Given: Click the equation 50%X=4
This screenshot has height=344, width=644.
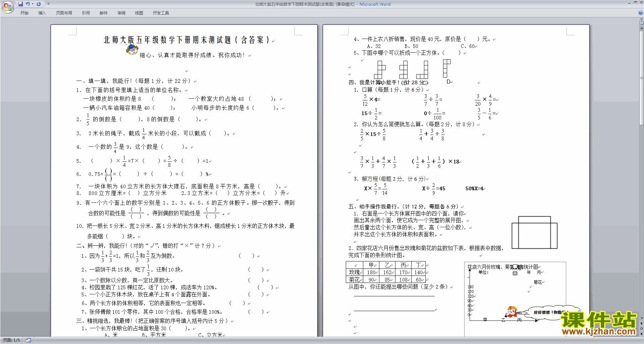Looking at the screenshot, I should pyautogui.click(x=474, y=189).
